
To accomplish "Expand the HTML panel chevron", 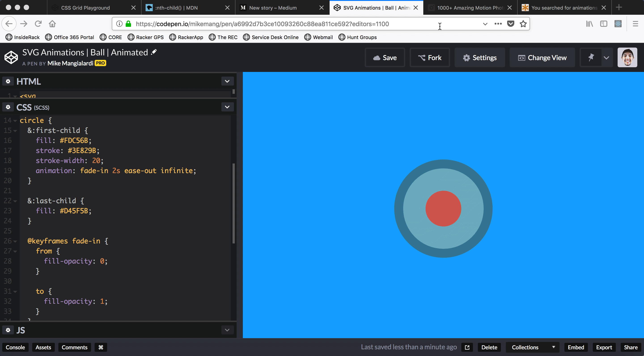I will (x=227, y=82).
